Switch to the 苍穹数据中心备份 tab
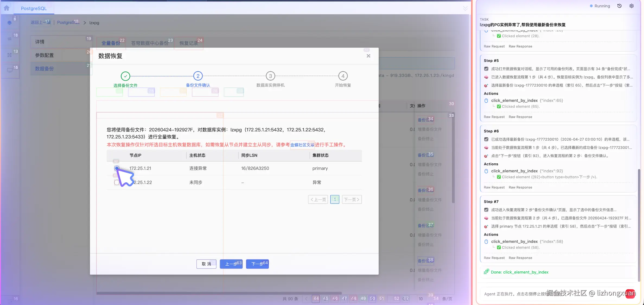 150,43
